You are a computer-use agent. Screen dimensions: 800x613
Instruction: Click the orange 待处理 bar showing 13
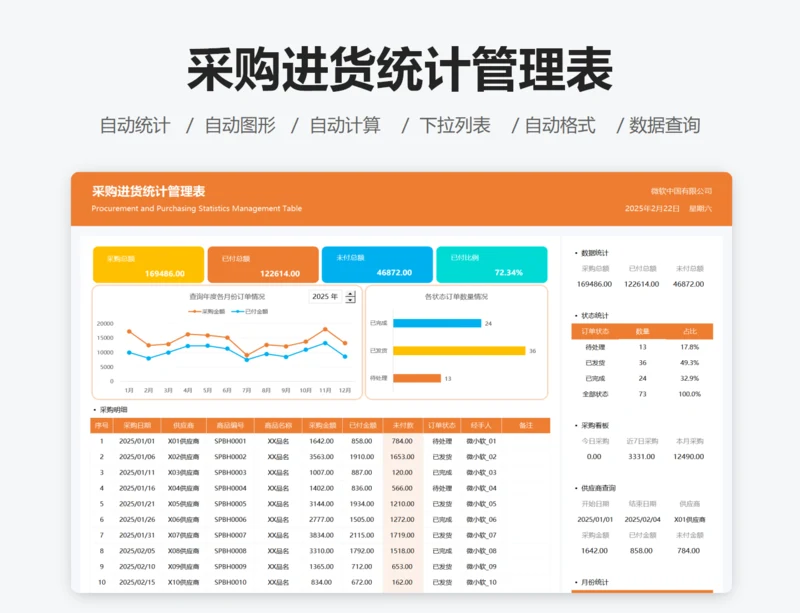click(x=417, y=378)
